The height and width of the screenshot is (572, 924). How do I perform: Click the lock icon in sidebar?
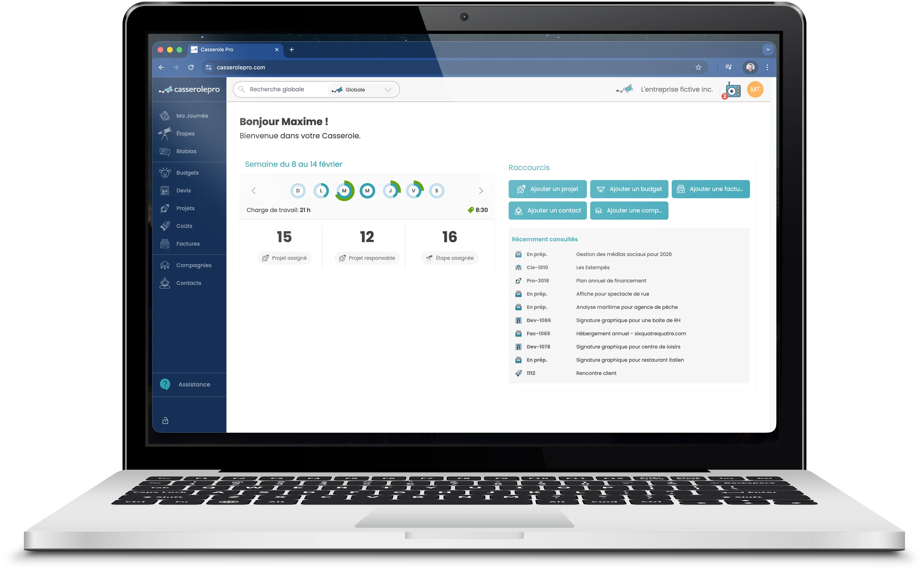click(165, 421)
